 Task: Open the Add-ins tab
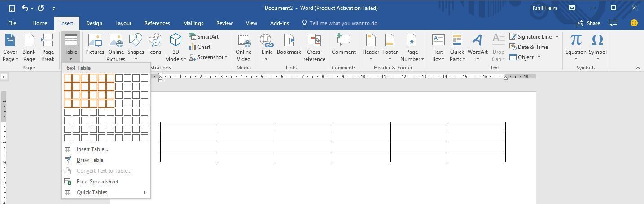click(279, 23)
